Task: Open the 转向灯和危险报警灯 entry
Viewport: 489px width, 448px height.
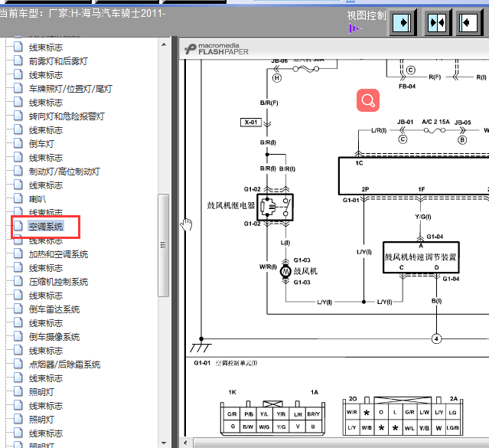Action: [x=67, y=116]
